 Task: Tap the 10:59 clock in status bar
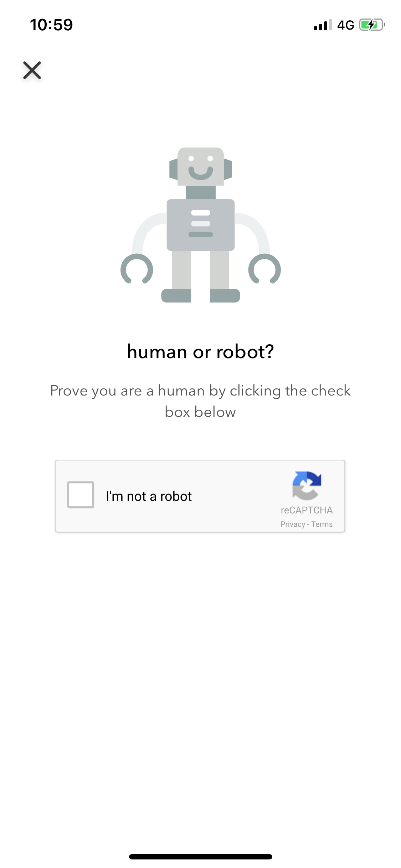(51, 25)
